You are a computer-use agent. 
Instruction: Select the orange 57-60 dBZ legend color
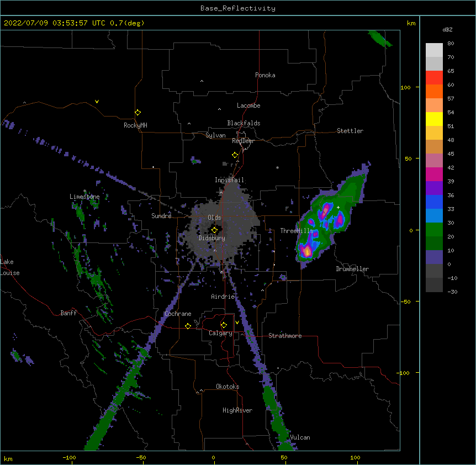point(434,91)
